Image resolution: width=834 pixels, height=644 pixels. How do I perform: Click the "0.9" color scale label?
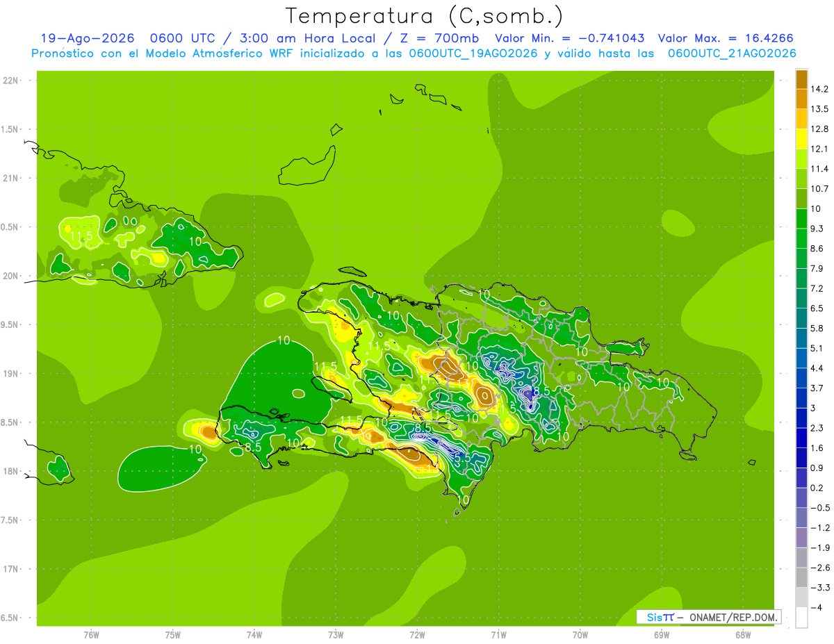click(817, 468)
